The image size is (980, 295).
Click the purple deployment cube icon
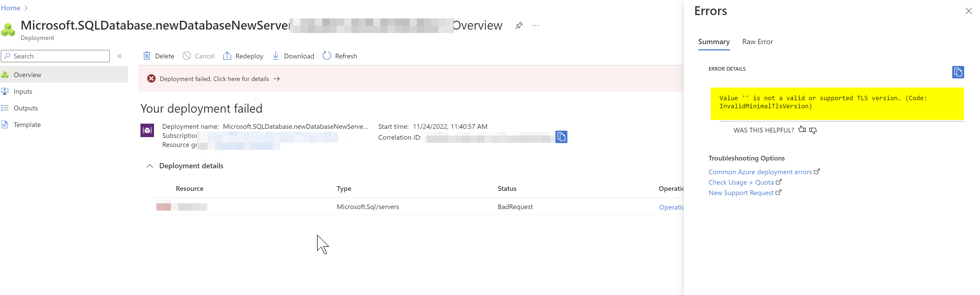pos(147,130)
